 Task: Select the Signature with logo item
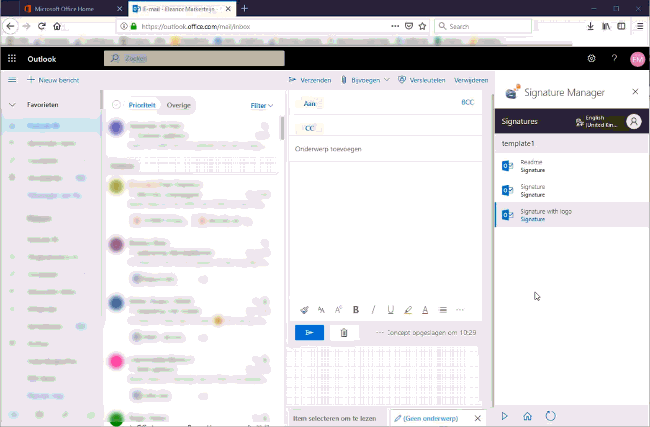[x=572, y=215]
